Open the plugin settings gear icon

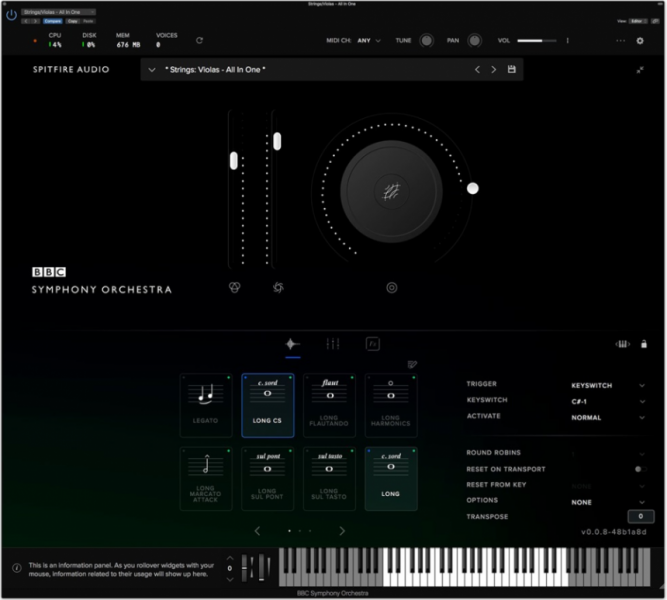coord(640,41)
